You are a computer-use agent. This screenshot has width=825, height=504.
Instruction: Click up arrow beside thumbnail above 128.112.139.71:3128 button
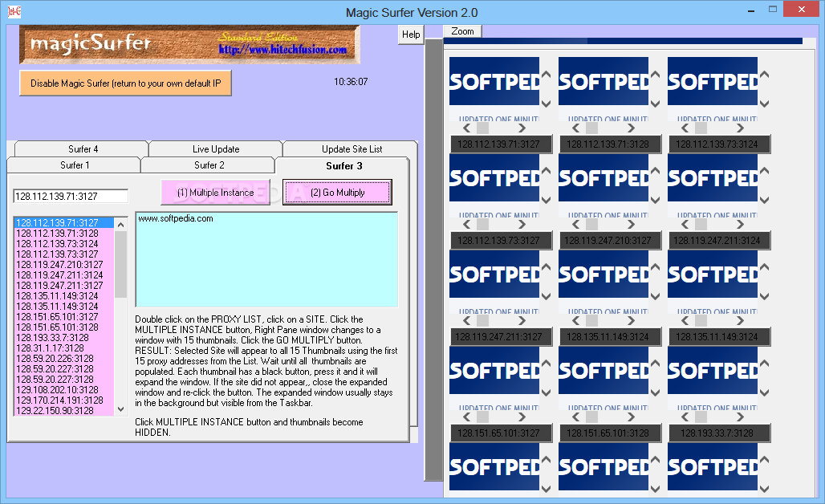point(655,75)
